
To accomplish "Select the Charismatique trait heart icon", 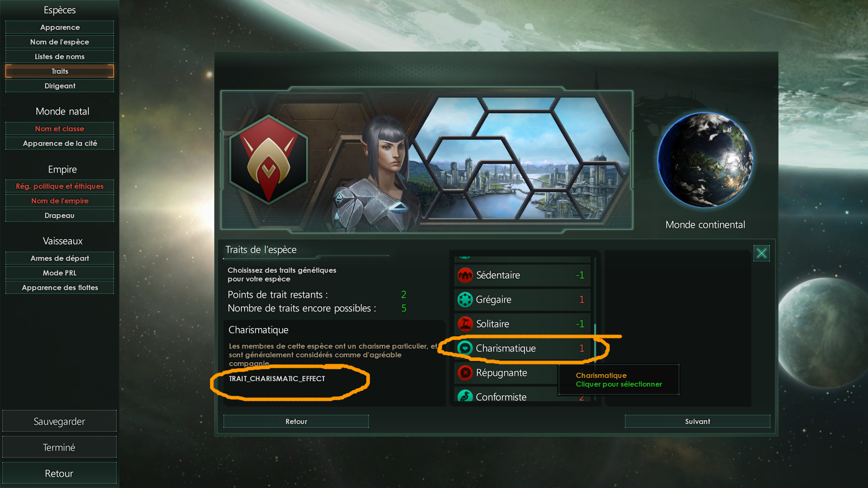I will click(465, 349).
